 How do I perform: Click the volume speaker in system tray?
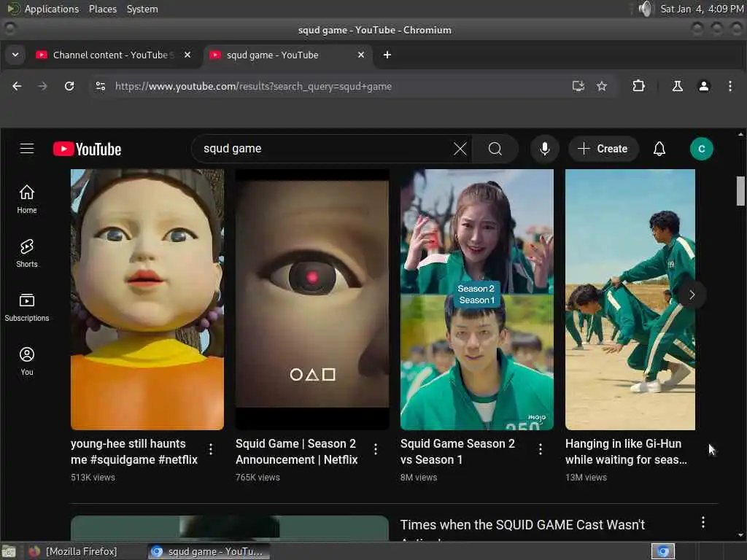645,9
